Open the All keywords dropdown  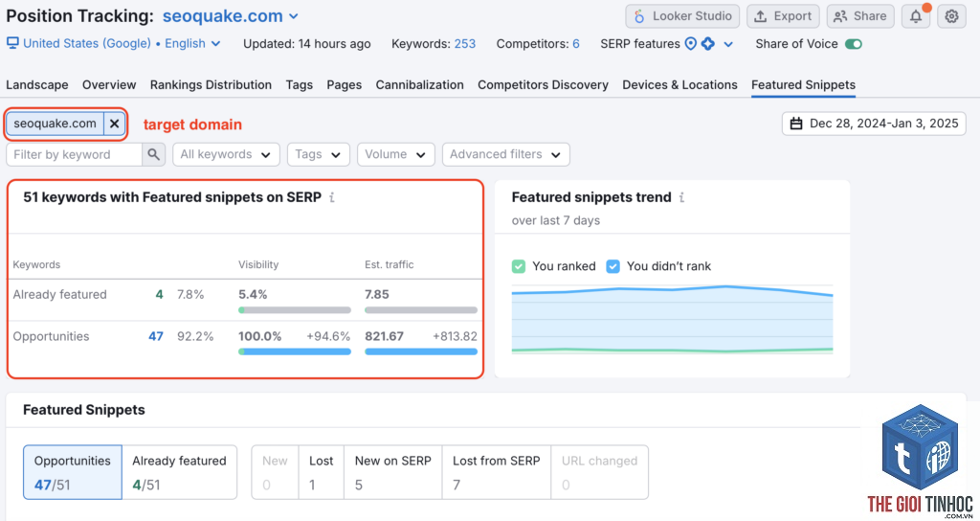coord(226,154)
